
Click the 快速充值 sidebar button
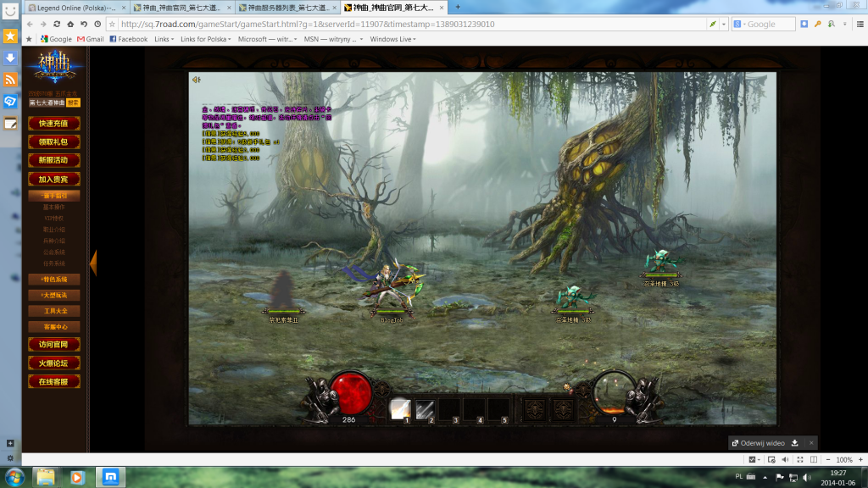(53, 124)
